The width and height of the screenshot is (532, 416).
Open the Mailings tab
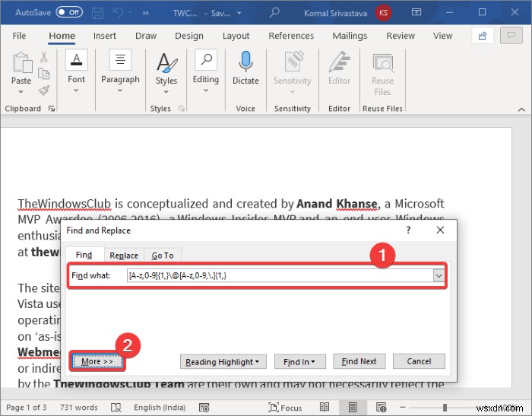coord(350,36)
